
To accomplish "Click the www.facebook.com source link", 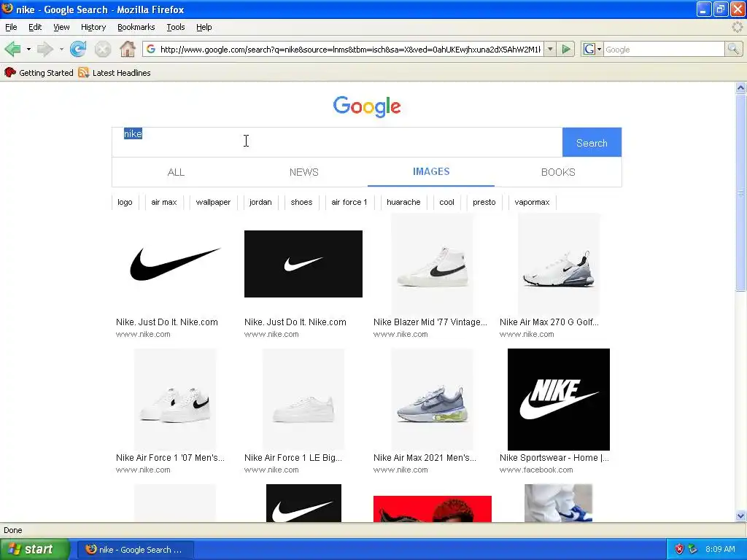I will [536, 470].
